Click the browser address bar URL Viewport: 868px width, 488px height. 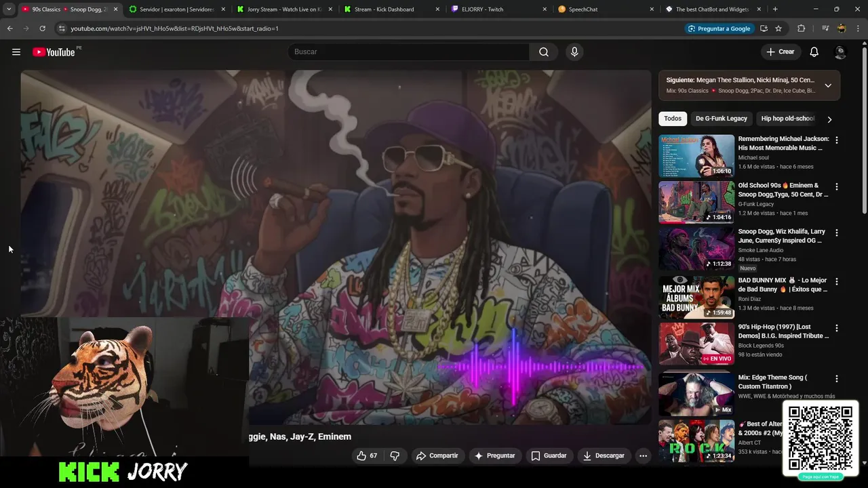click(174, 28)
